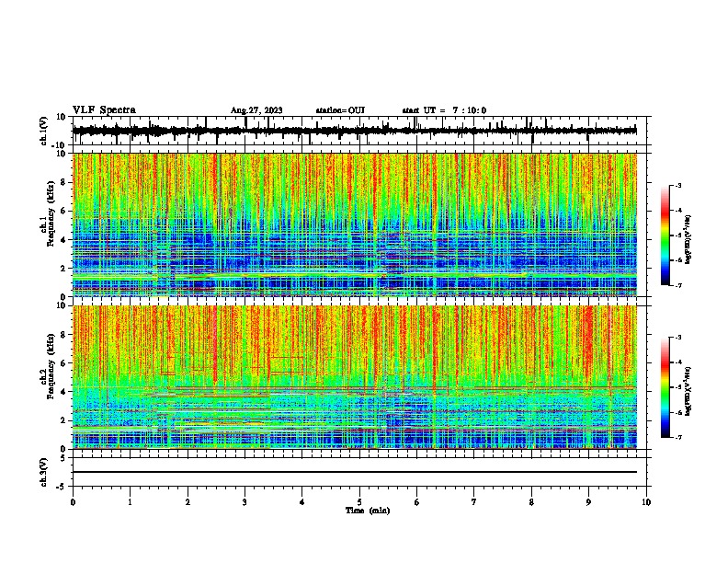The height and width of the screenshot is (563, 728).
Task: Click the flat ch.3 voltage trace line
Action: tap(354, 472)
